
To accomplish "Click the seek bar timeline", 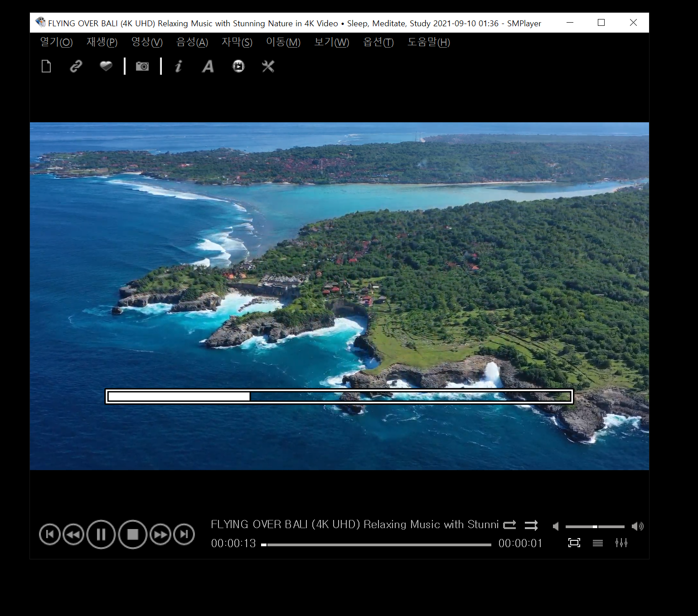I will pos(376,545).
